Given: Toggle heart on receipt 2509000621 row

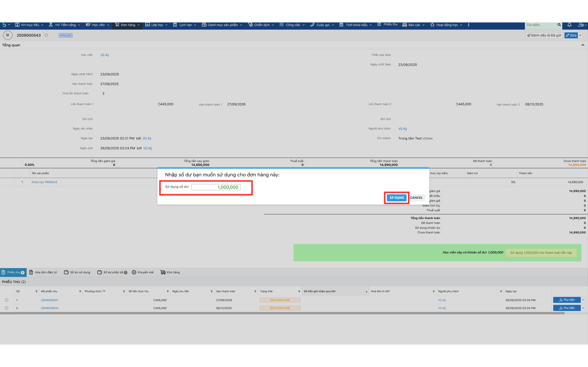Looking at the screenshot, I should click(7, 300).
